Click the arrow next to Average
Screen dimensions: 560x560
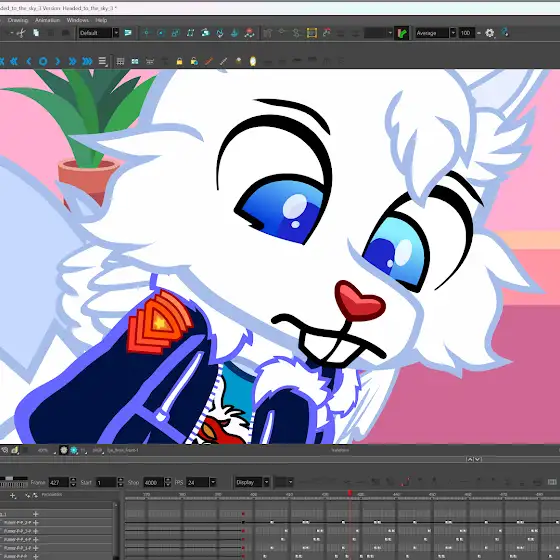click(453, 33)
